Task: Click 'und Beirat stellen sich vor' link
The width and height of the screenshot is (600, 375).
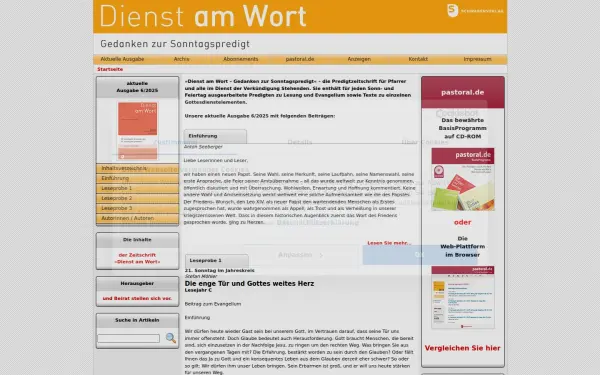Action: pos(137,298)
